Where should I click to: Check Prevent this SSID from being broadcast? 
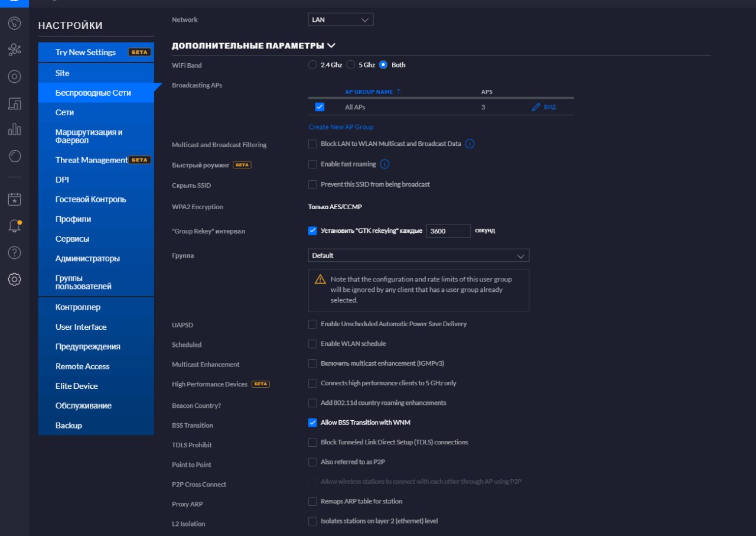click(312, 184)
